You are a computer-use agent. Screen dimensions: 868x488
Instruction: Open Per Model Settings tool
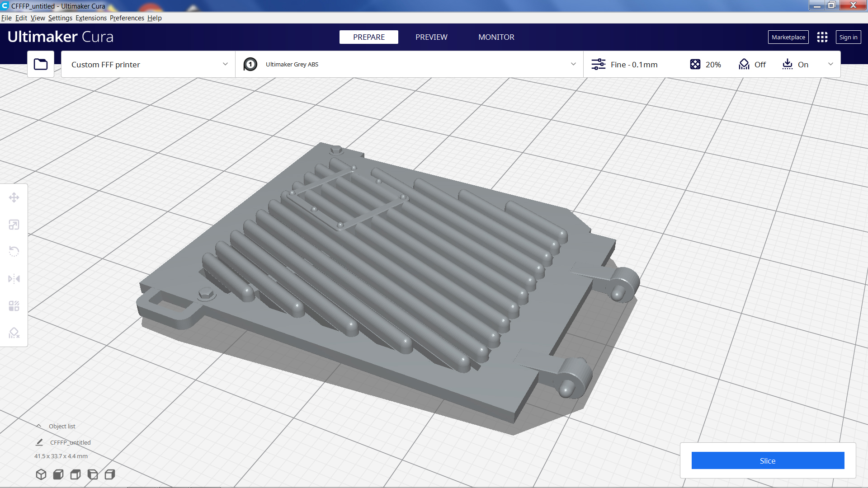click(x=14, y=306)
